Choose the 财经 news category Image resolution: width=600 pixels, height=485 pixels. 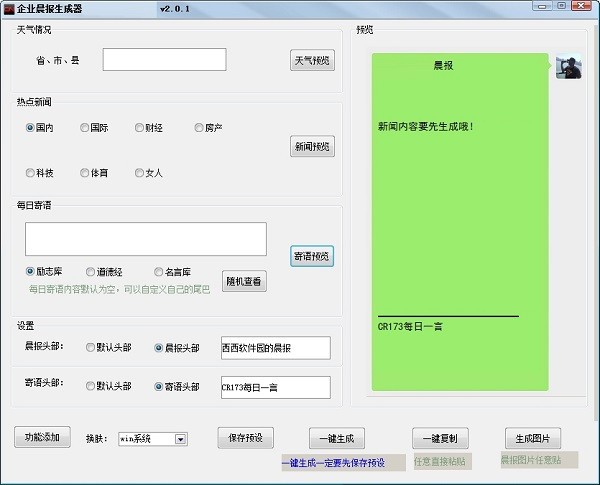(139, 128)
